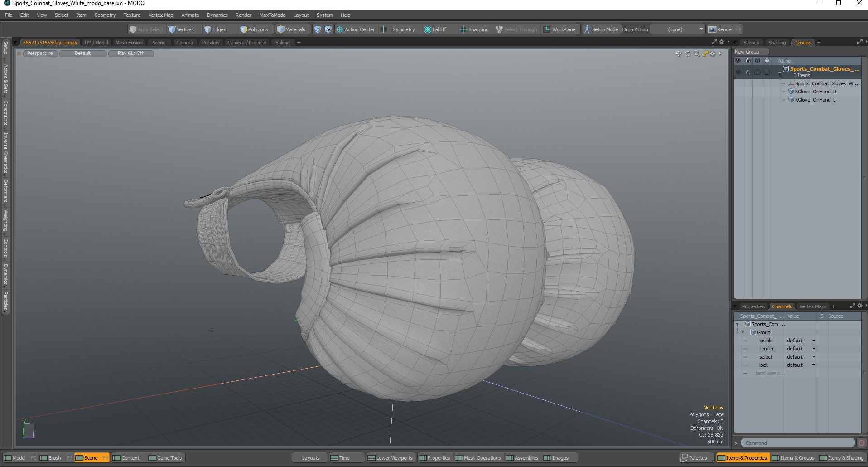Viewport: 868px width, 467px height.
Task: Select Vertices selection mode
Action: coord(181,29)
